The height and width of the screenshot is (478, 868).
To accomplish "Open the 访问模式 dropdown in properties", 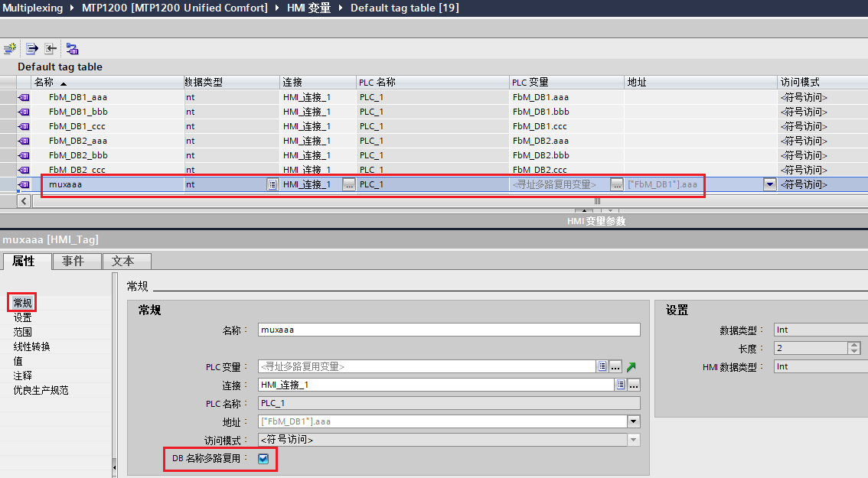I will 635,440.
